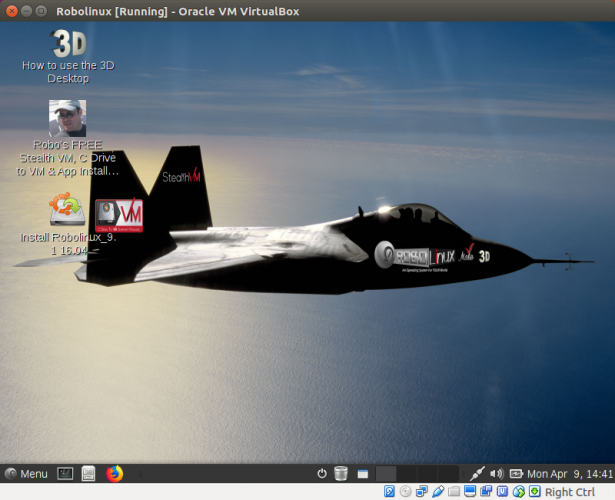Click the VirtualBox mouse integration icon
The image size is (615, 500).
[519, 491]
